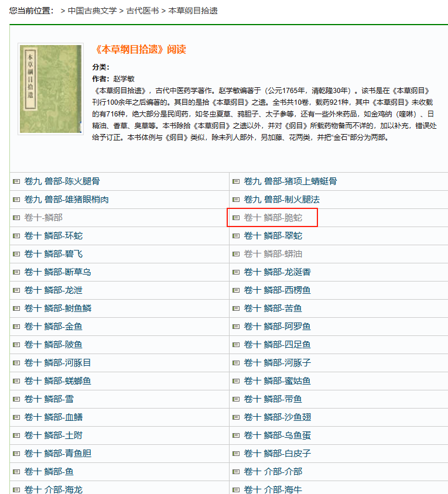The image size is (448, 494).
Task: Select 本草纲目拾遗 in the breadcrumb path
Action: click(193, 11)
